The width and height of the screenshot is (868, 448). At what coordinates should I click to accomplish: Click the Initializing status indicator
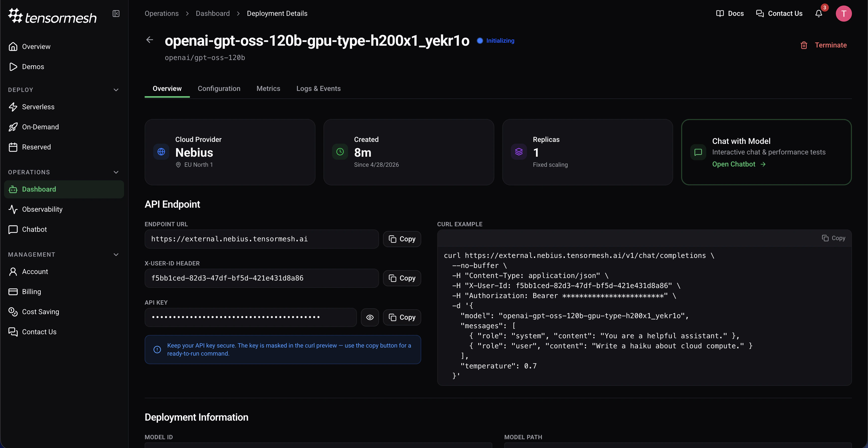click(x=495, y=41)
